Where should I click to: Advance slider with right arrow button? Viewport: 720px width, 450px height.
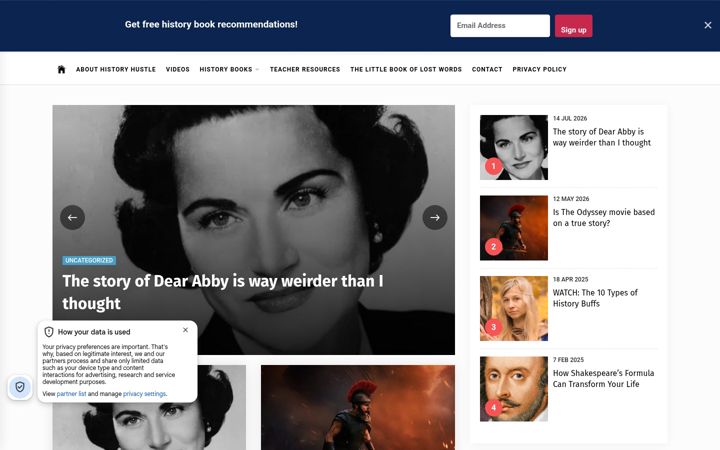coord(434,217)
